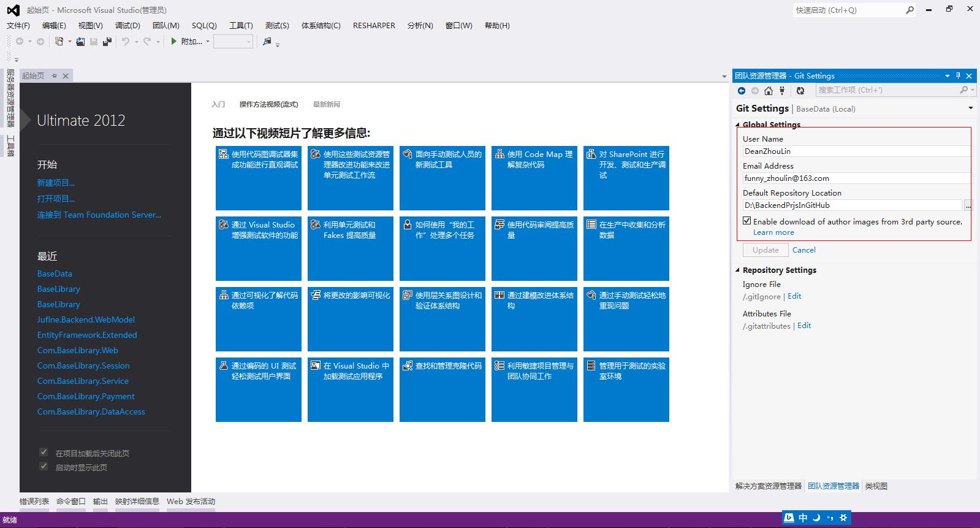Open the 调试(D) menu
980x528 pixels.
[x=127, y=25]
